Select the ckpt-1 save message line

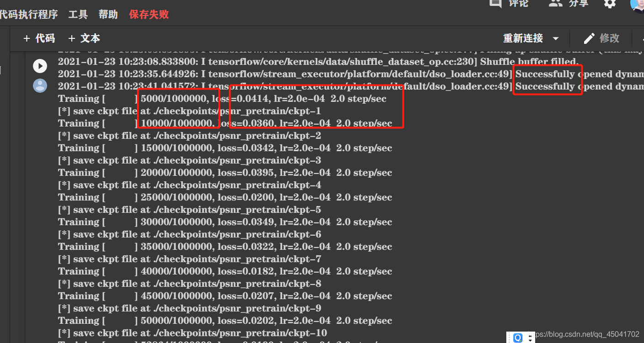tap(189, 111)
